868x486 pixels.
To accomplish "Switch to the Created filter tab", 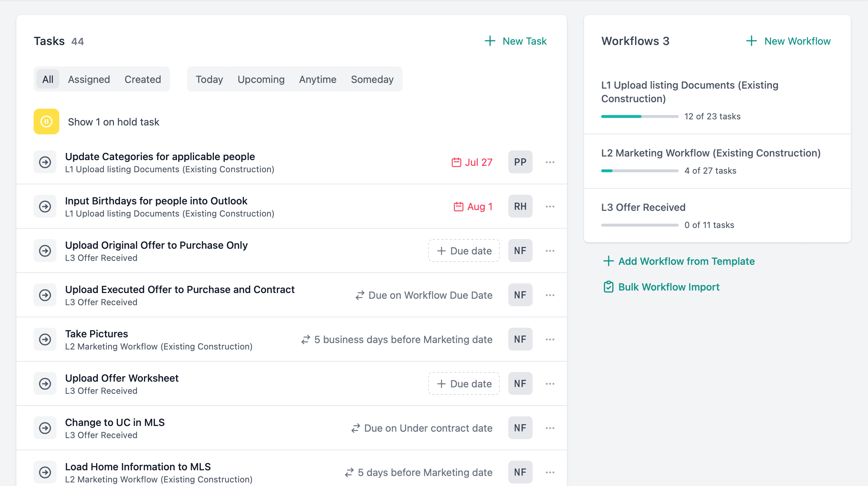I will click(143, 79).
